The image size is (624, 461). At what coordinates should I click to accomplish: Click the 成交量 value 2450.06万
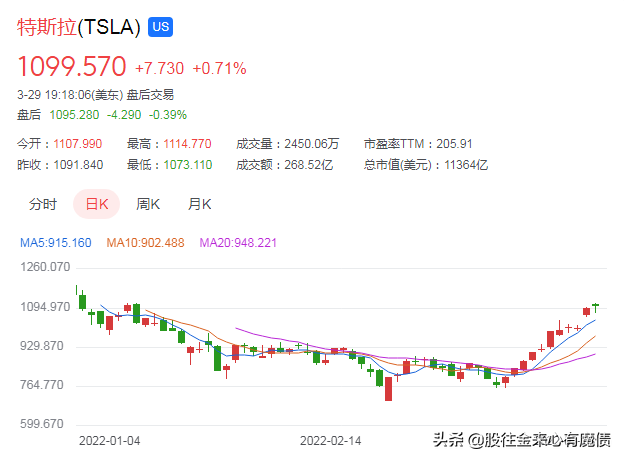click(x=312, y=144)
